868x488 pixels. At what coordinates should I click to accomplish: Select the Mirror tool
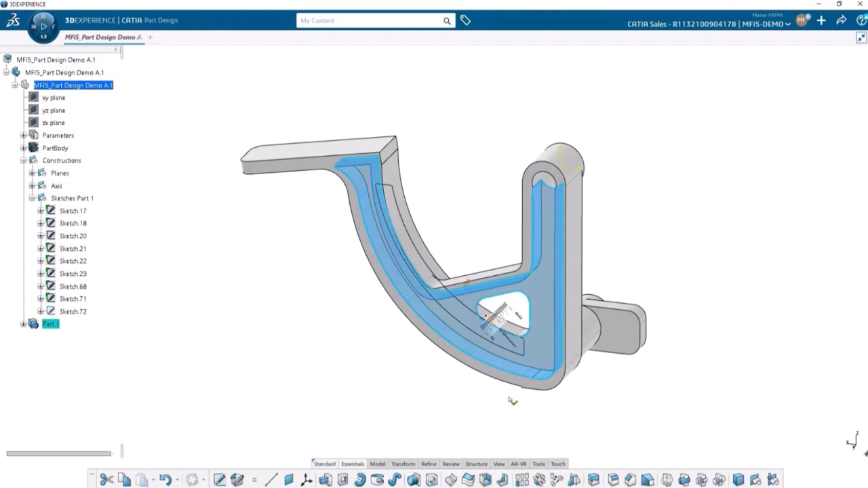(x=574, y=479)
